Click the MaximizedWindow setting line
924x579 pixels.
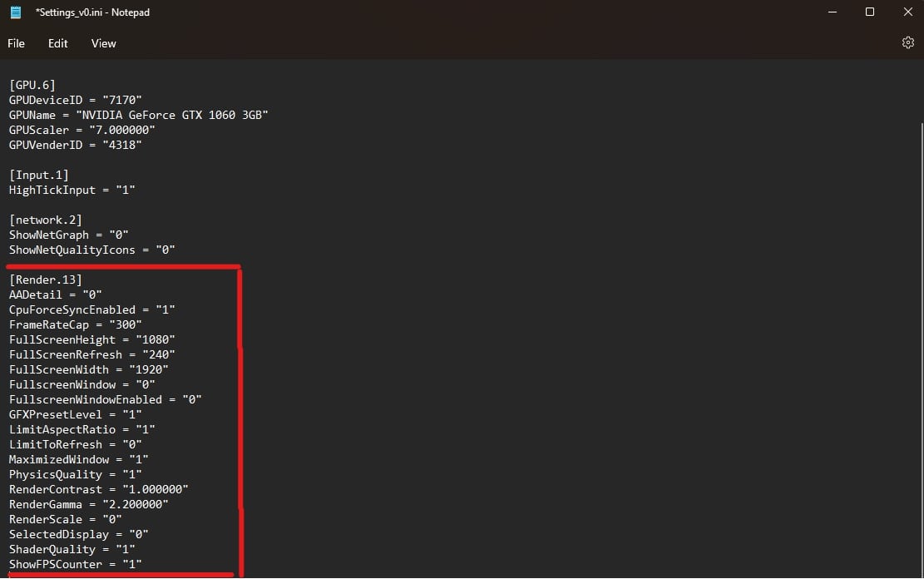78,458
